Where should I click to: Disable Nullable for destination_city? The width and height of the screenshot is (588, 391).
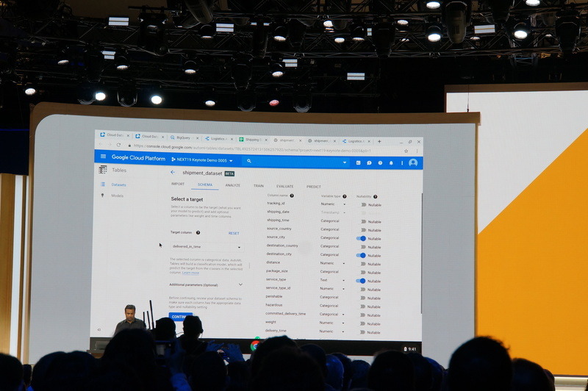coord(361,255)
